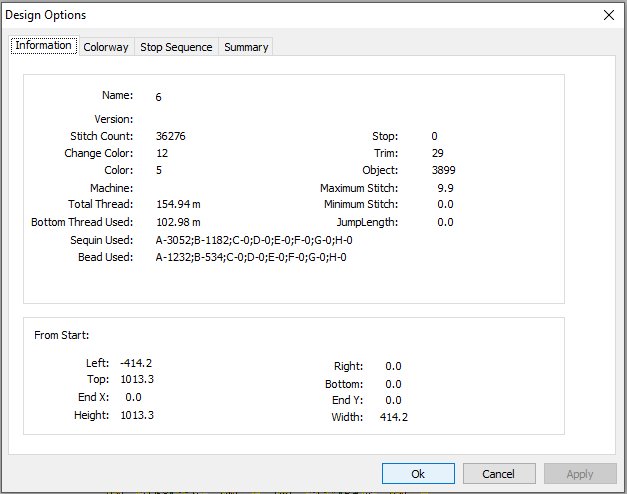Click the End Y value 0.0
Image resolution: width=627 pixels, height=494 pixels.
393,400
